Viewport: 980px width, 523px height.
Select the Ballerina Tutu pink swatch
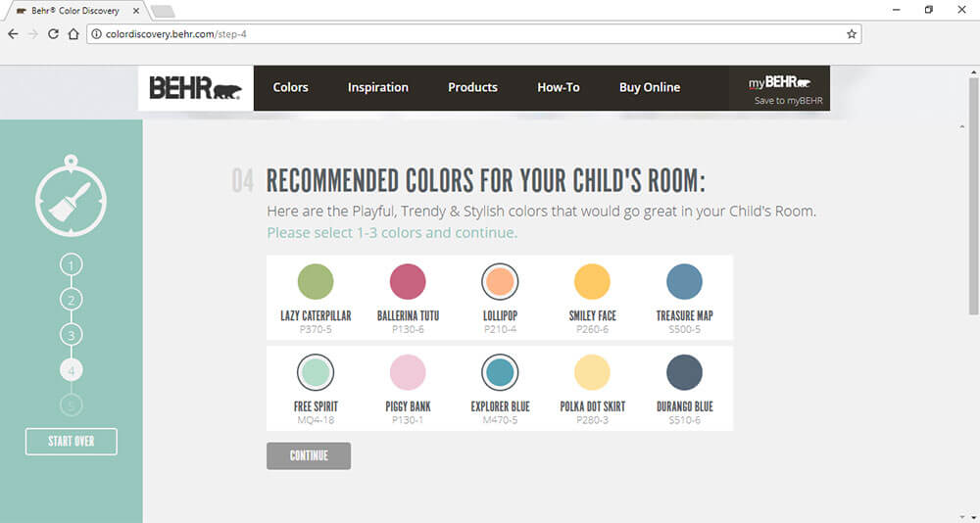click(408, 282)
